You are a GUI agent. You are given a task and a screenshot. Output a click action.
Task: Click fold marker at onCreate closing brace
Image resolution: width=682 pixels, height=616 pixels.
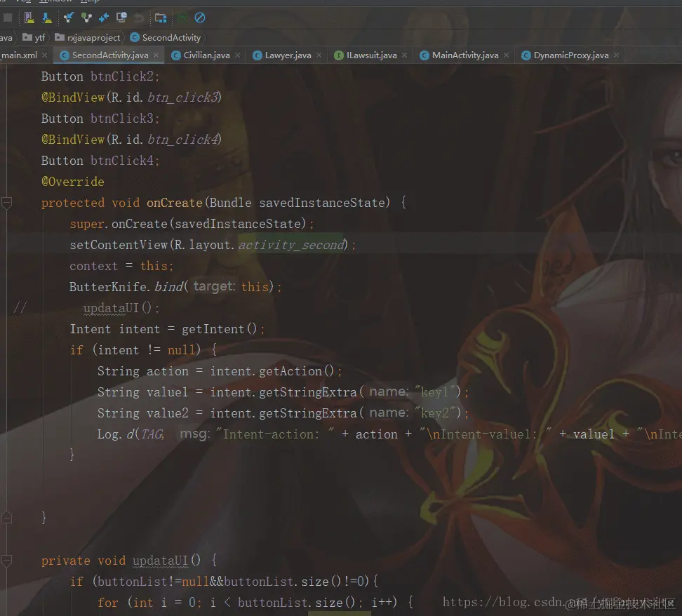tap(6, 518)
